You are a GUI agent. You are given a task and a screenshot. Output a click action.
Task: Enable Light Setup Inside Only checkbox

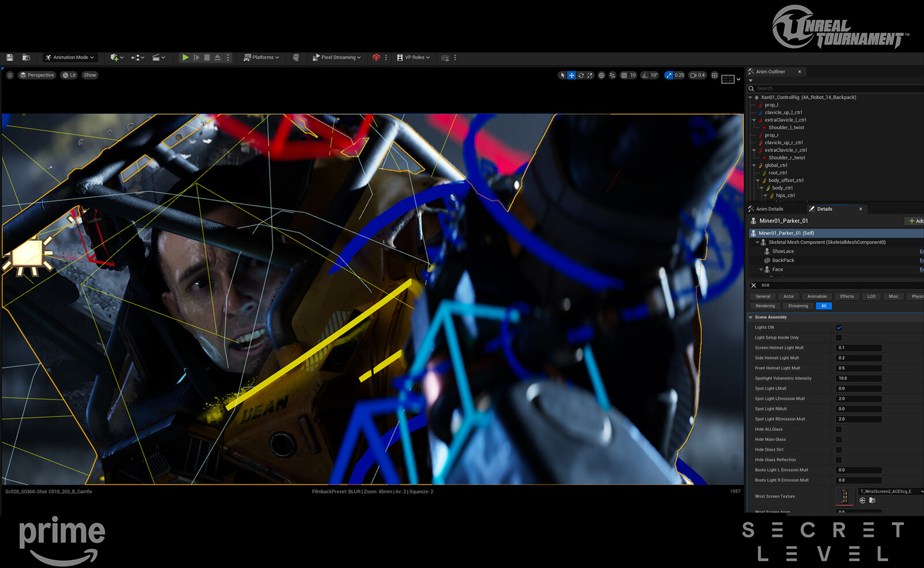[839, 338]
